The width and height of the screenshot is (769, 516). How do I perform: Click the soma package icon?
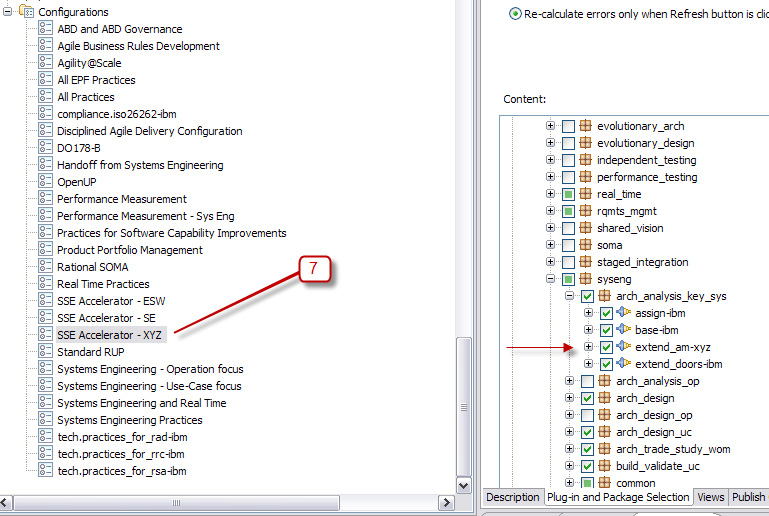(x=585, y=245)
